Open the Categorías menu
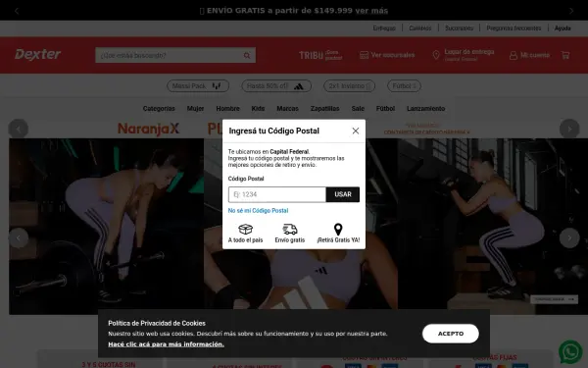This screenshot has width=588, height=368. (159, 109)
